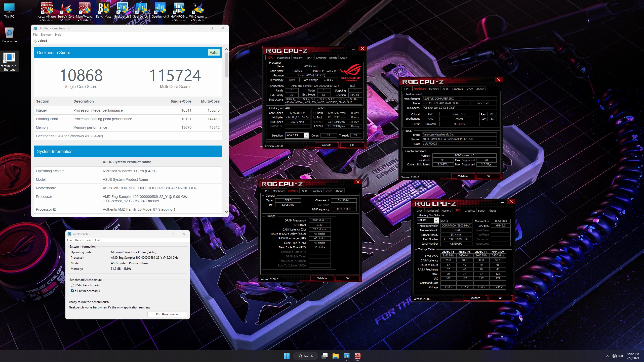Launch the Geekbench 4 desktop icon
Screen dimensions: 644x362
[141, 10]
